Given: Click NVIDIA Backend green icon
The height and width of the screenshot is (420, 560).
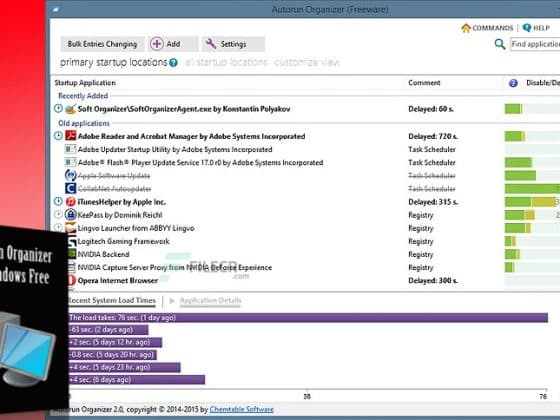Looking at the screenshot, I should point(72,254).
